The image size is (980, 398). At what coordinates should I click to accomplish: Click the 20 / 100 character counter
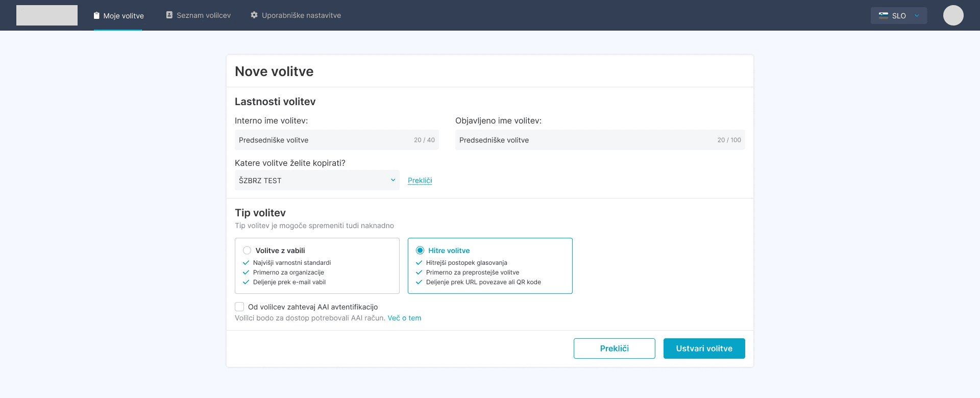coord(729,140)
